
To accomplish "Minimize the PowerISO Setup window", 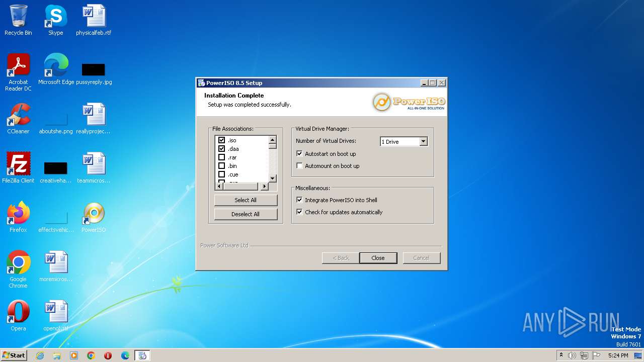I will click(x=424, y=83).
